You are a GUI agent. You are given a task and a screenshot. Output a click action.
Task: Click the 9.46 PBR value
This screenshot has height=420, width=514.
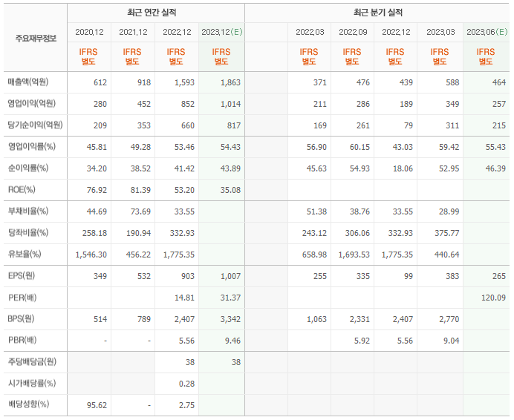(x=232, y=341)
